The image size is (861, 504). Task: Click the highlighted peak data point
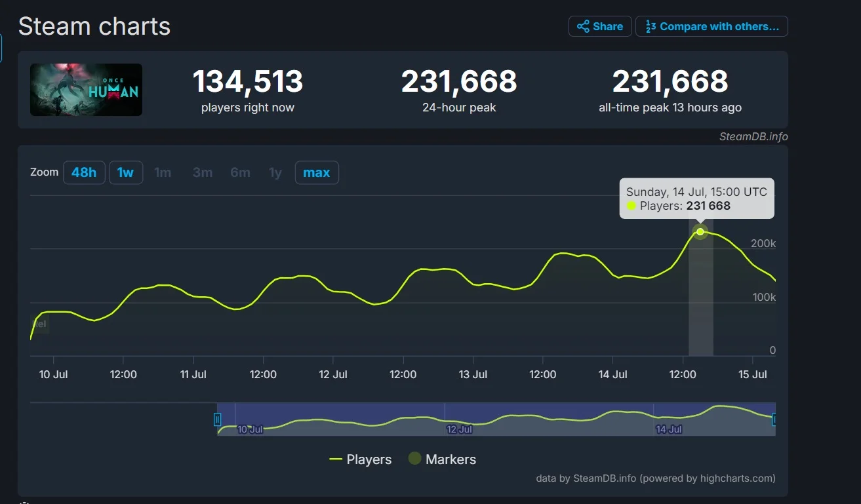pyautogui.click(x=700, y=231)
